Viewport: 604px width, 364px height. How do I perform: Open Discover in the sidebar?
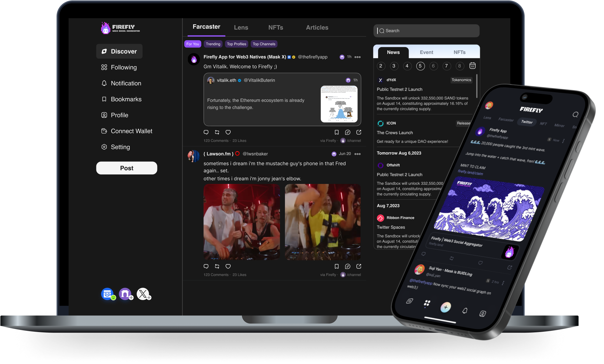pyautogui.click(x=119, y=51)
